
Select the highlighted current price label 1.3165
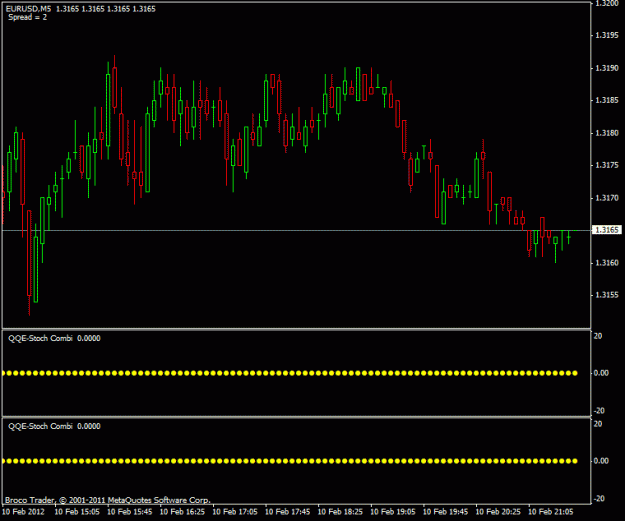tap(607, 230)
